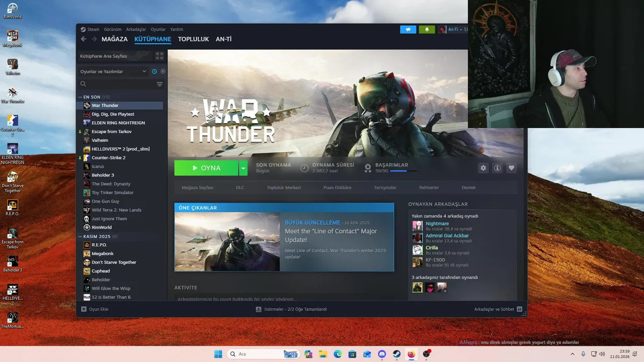
Task: Switch to the MAĞAZA tab
Action: tap(115, 39)
